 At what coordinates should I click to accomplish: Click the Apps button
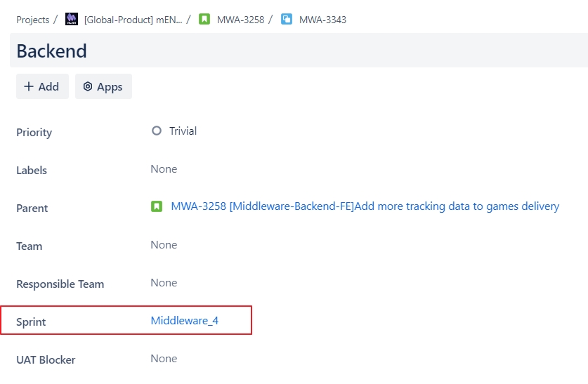pyautogui.click(x=103, y=86)
